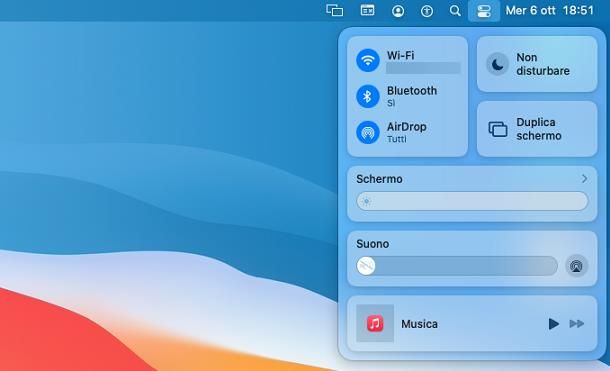Open the Wi-Fi label for network options
The height and width of the screenshot is (371, 610).
400,56
